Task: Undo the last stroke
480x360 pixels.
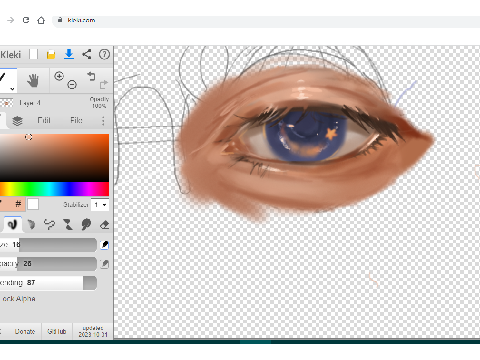Action: click(x=91, y=76)
